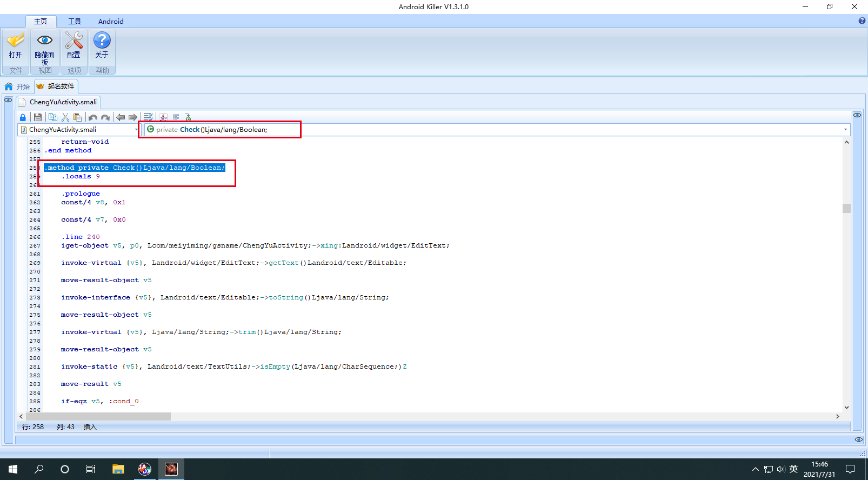Click the Copy icon in editor toolbar

pyautogui.click(x=52, y=117)
